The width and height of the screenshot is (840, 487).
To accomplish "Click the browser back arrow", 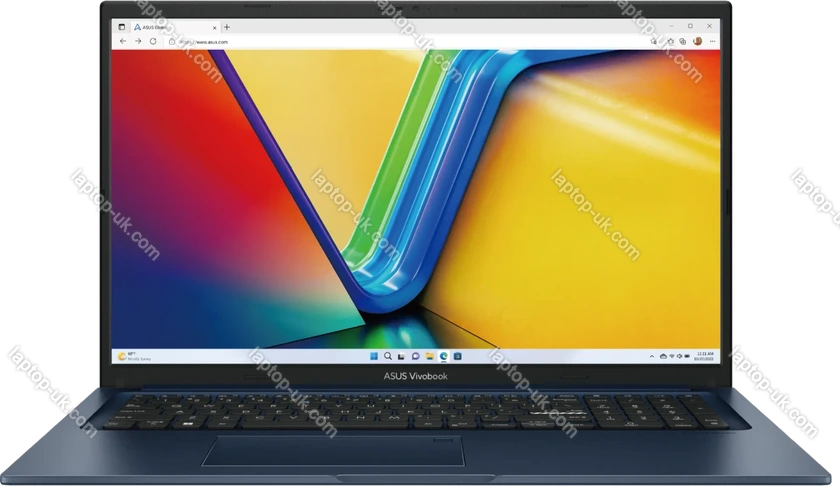I will tap(122, 42).
